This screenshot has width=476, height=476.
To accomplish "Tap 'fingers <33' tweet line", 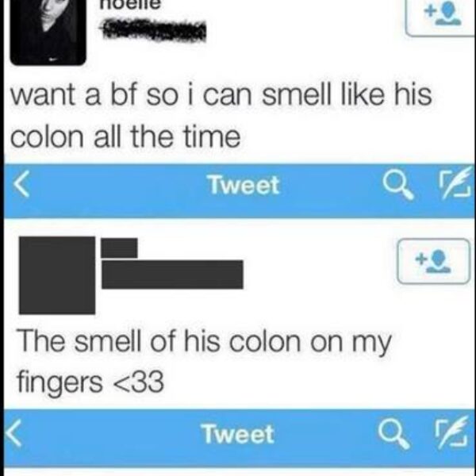I will [90, 382].
